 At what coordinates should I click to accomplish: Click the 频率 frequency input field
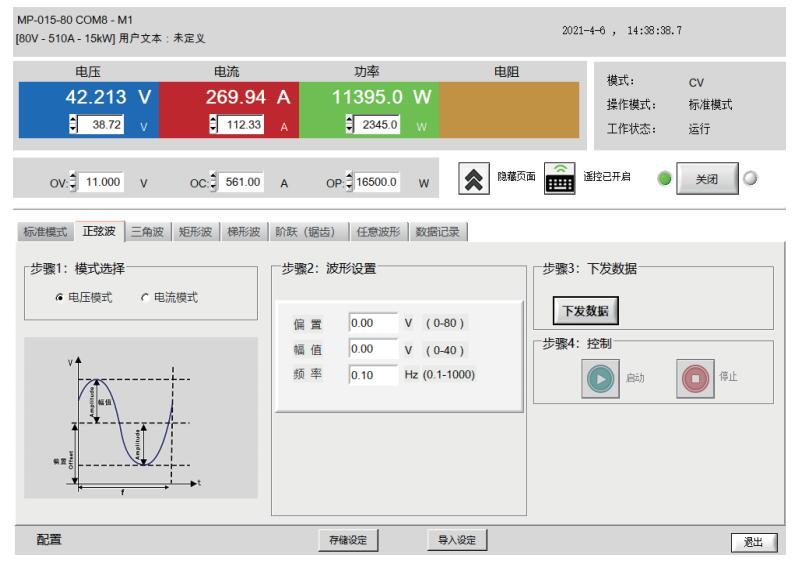click(x=372, y=375)
